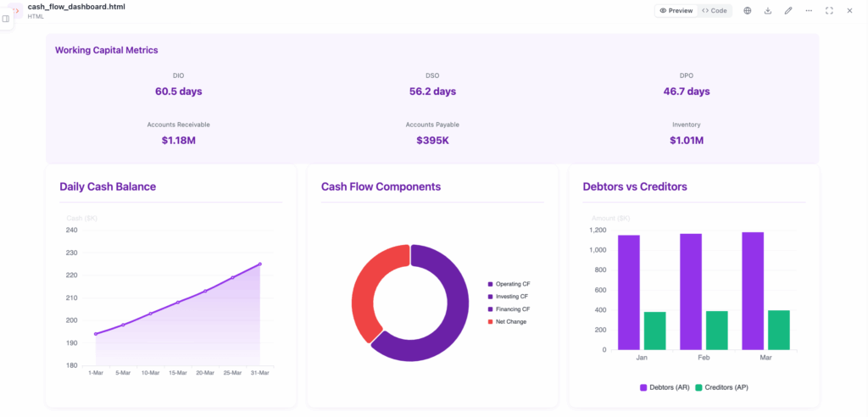Click the Cash ($K) axis title
The width and height of the screenshot is (868, 417).
pos(82,218)
